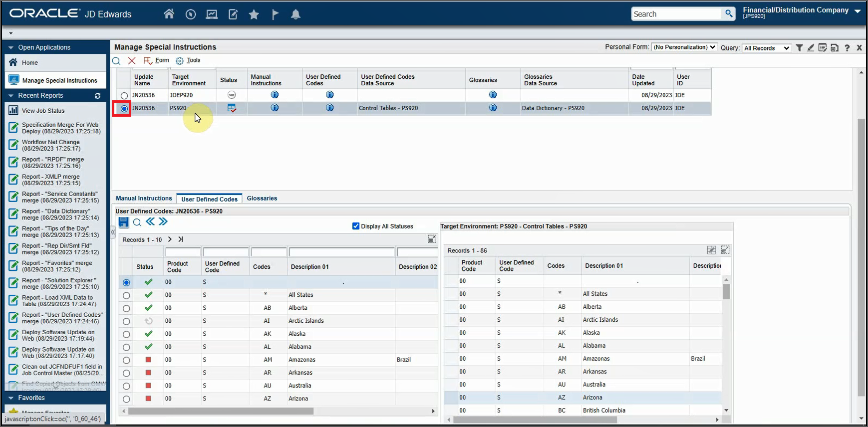
Task: Open Glossaries info icon for PS920 row
Action: pos(493,108)
